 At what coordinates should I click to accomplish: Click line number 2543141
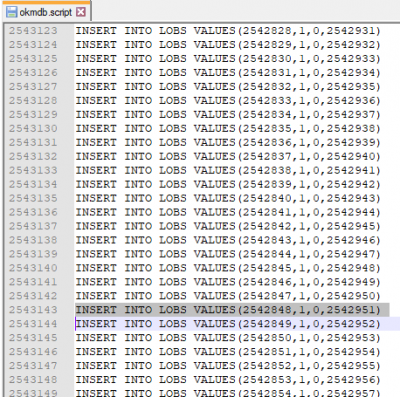33,282
